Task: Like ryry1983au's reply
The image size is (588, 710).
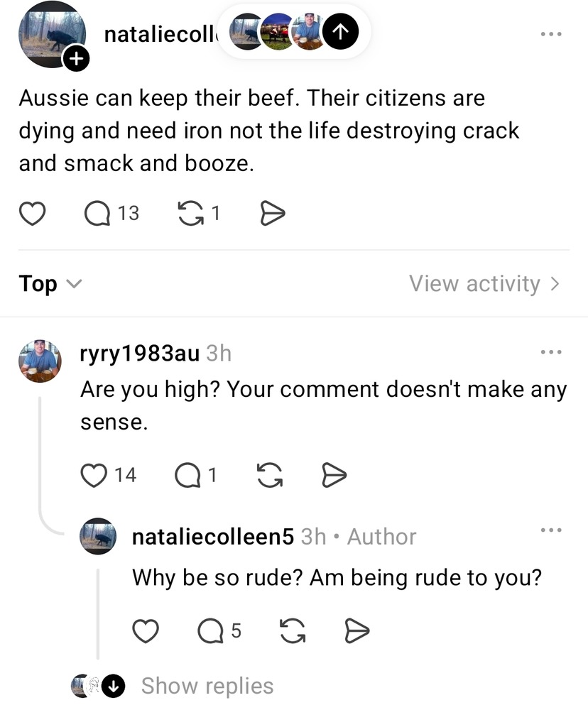Action: [x=108, y=475]
